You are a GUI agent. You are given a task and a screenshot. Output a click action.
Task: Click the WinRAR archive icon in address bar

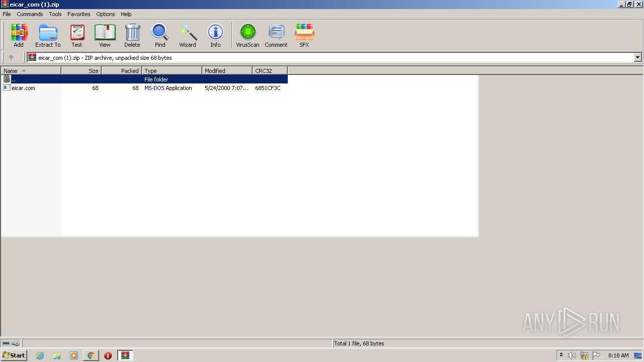pos(32,57)
